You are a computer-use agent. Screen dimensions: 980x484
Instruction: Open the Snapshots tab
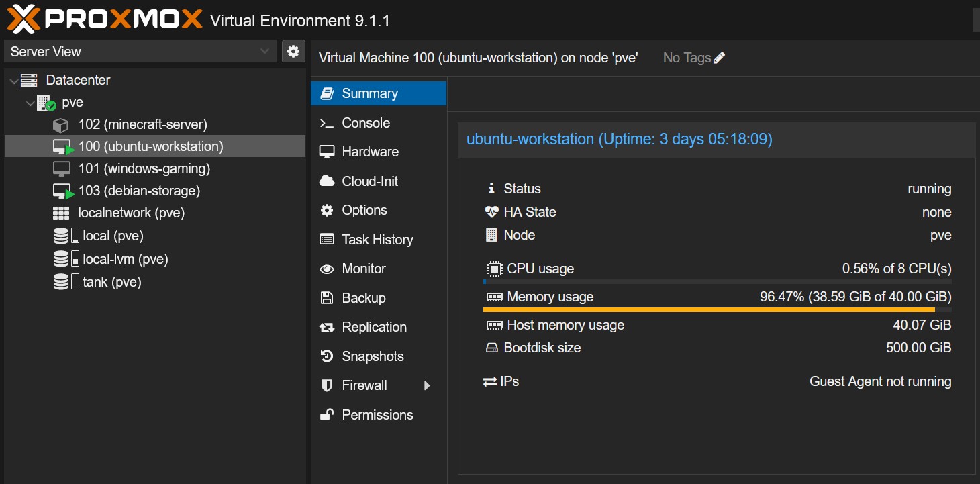click(379, 356)
